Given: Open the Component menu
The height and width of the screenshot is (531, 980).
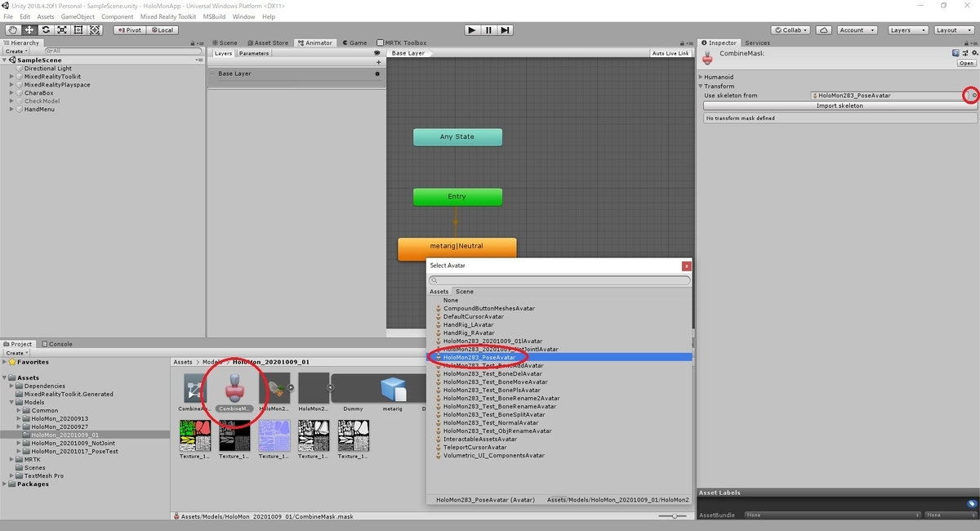Looking at the screenshot, I should pos(118,16).
